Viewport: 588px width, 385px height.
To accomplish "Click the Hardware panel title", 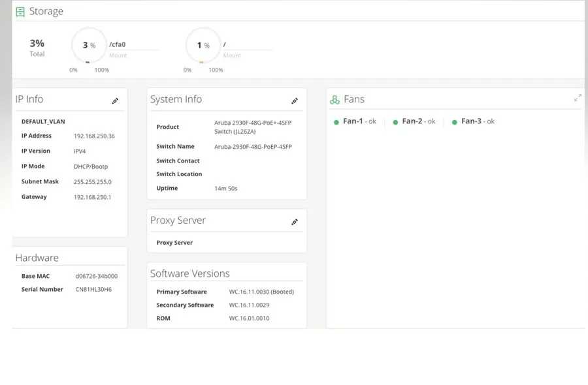I will (37, 258).
